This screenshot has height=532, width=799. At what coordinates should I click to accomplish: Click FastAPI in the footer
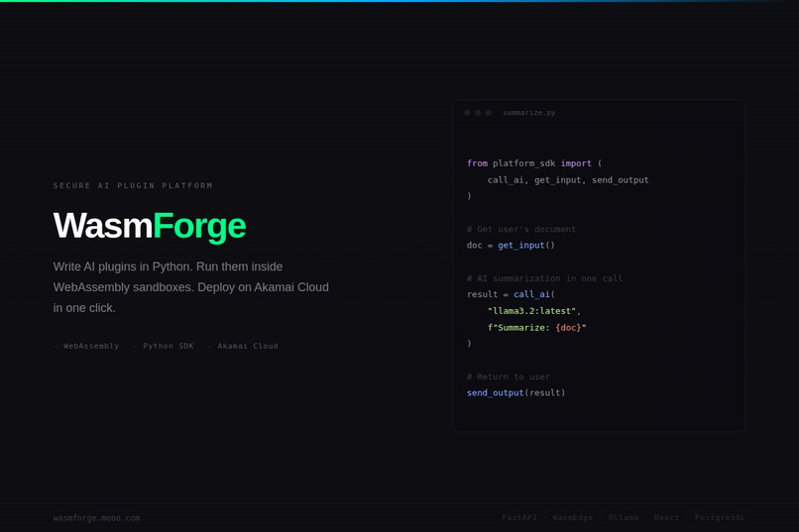(x=519, y=518)
